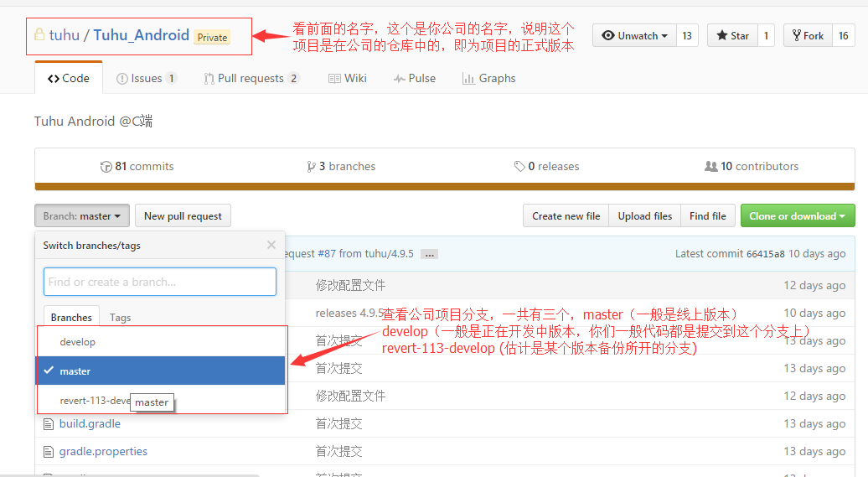
Task: Click the New pull request button
Action: point(183,215)
